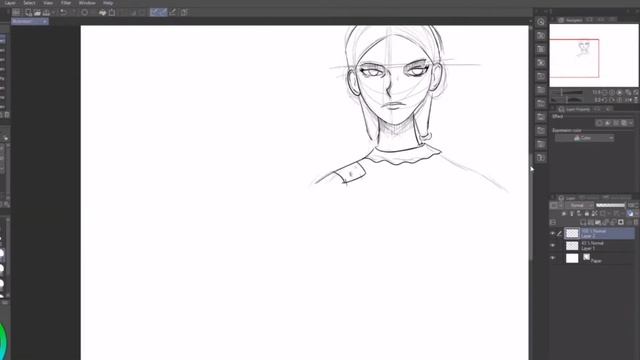640x360 pixels.
Task: Click the Clear circle icon in toolbar
Action: coord(84,13)
